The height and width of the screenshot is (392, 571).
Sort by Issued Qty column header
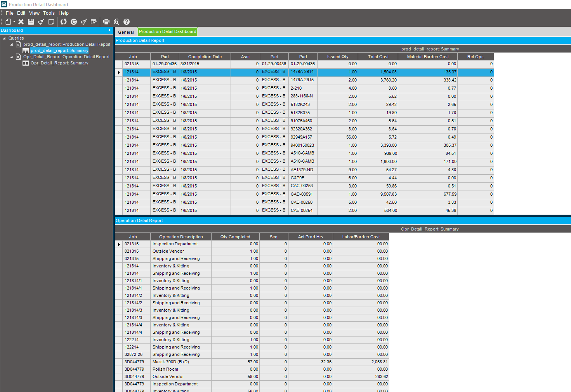click(338, 57)
